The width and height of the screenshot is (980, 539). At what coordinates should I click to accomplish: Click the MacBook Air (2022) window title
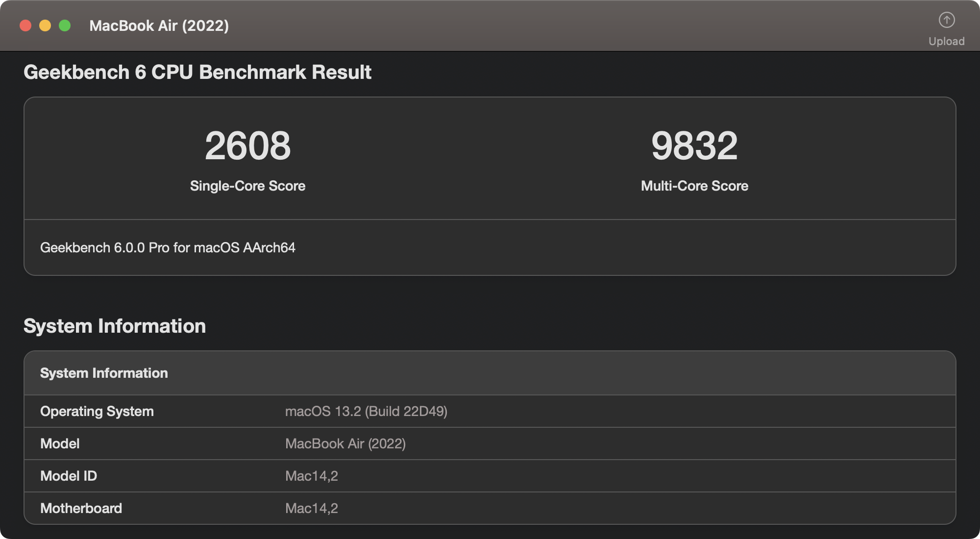coord(159,25)
